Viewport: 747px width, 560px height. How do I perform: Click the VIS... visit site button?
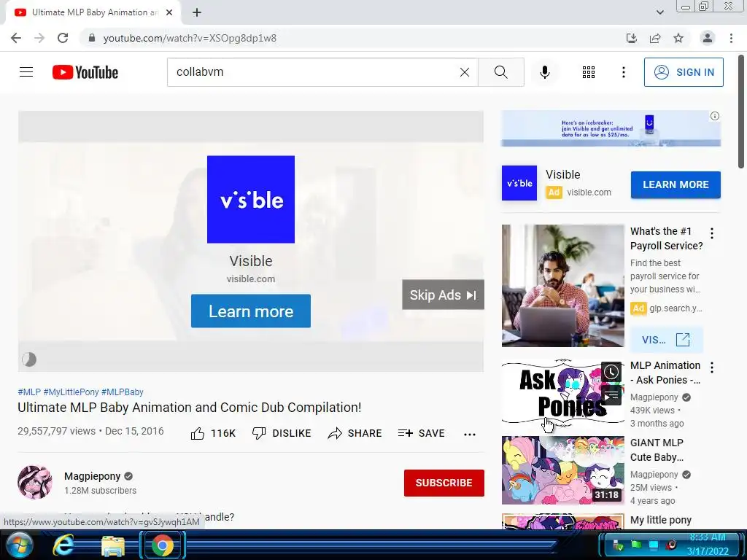pyautogui.click(x=666, y=340)
